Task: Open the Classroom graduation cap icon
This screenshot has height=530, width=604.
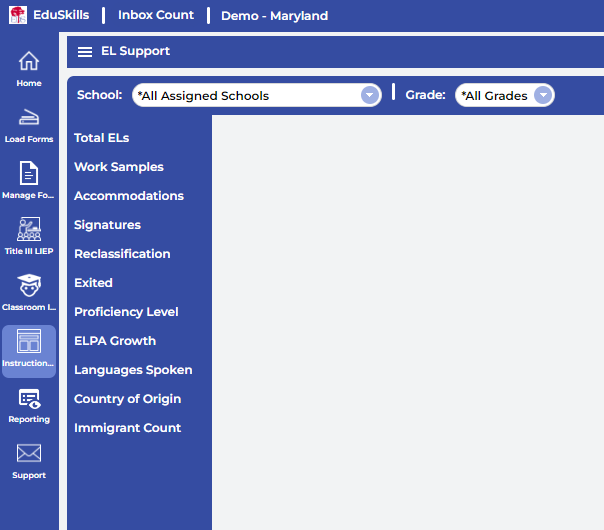Action: (x=29, y=285)
